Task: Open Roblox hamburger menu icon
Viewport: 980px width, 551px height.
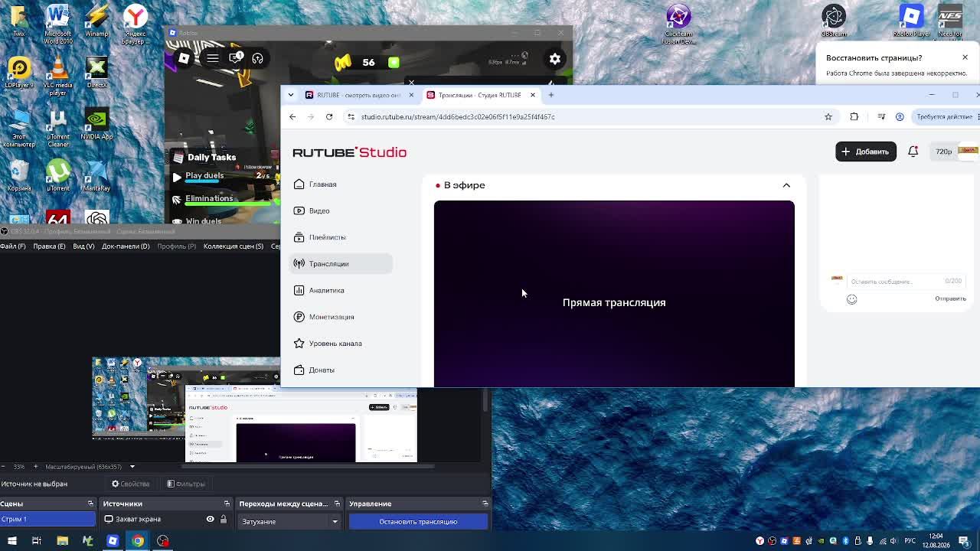Action: (x=212, y=58)
